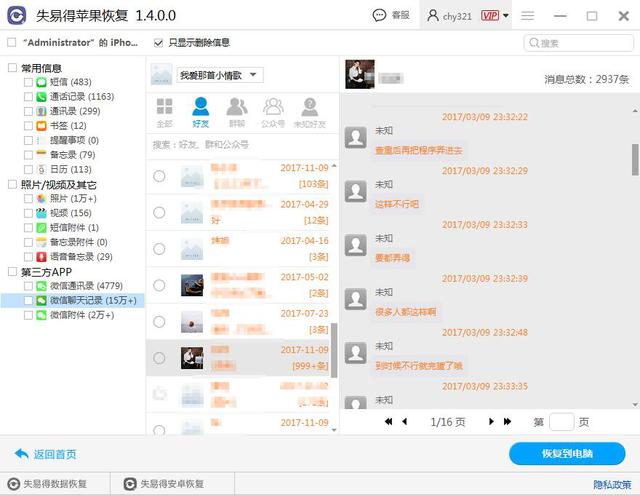The image size is (640, 495).
Task: Go to first page of messages
Action: pos(389,422)
